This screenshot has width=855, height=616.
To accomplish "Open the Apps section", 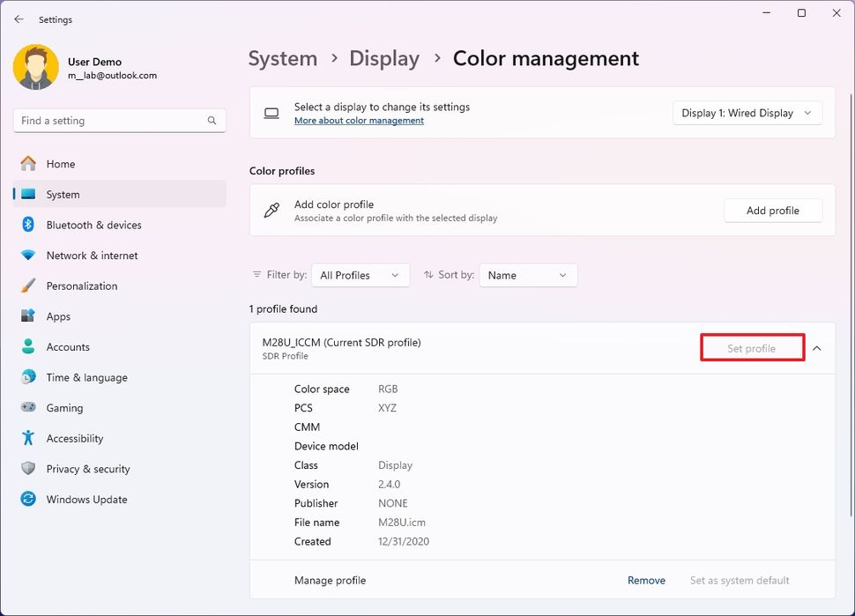I will click(x=58, y=316).
